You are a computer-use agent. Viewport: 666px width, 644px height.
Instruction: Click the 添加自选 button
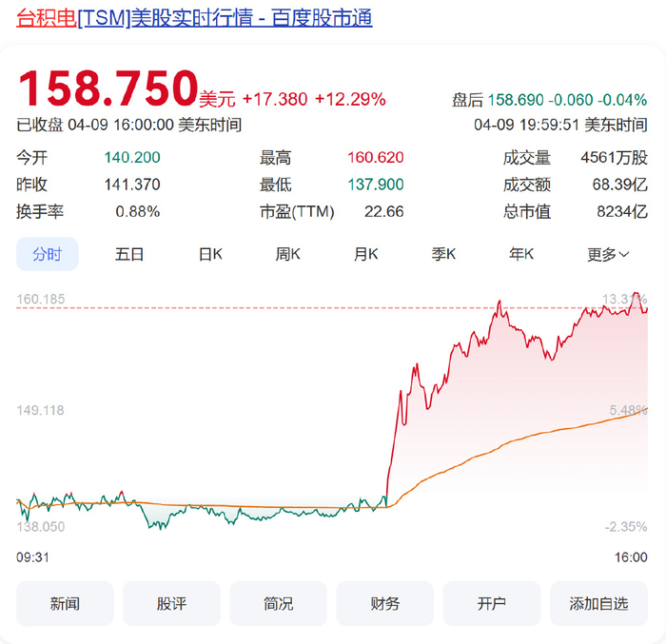[x=598, y=603]
